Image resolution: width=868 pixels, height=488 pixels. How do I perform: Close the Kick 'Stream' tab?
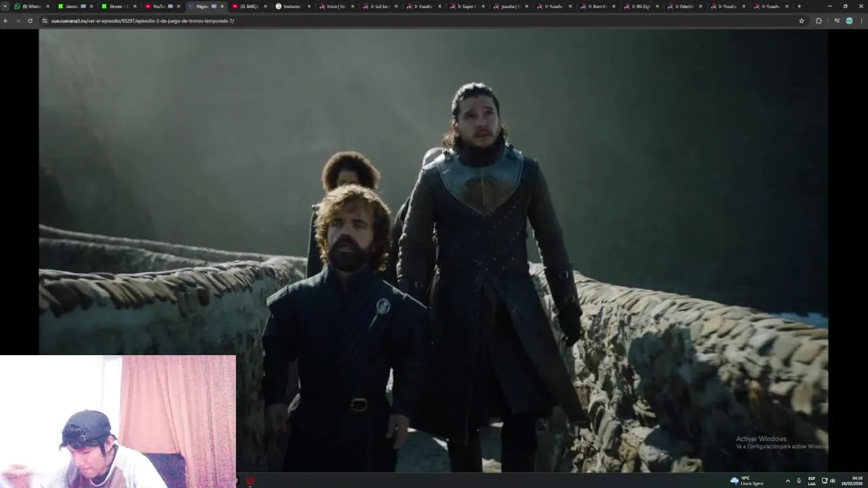[x=135, y=6]
